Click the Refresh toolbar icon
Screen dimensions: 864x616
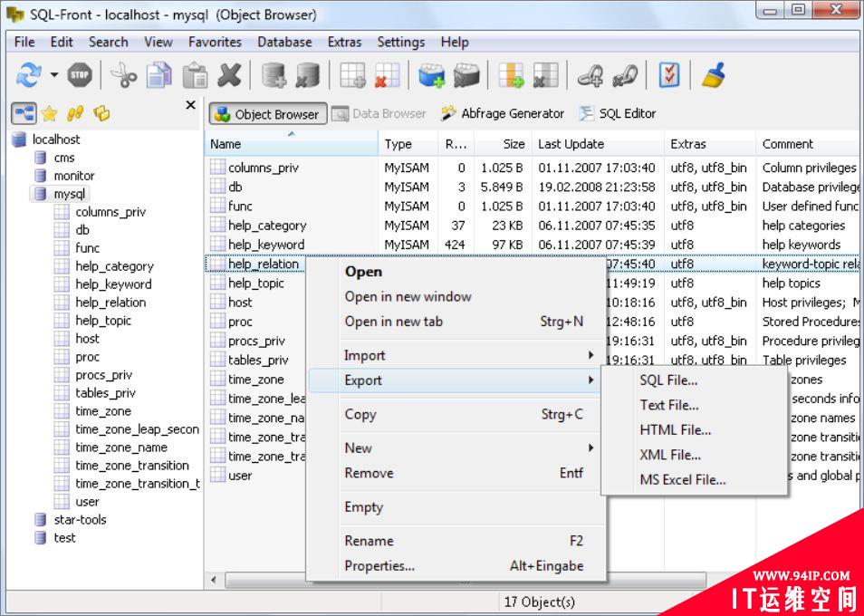[x=29, y=75]
